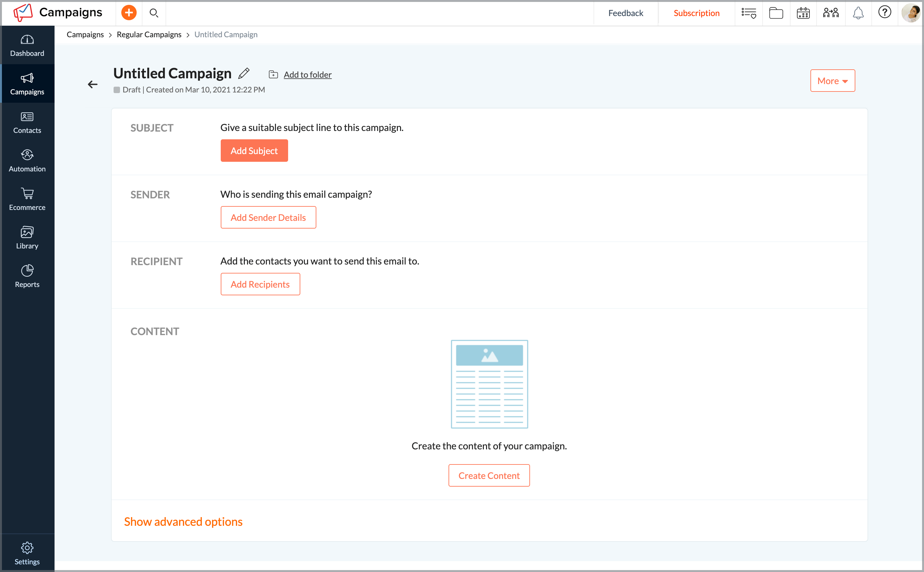Open notifications via the bell icon
The image size is (924, 572).
[858, 13]
